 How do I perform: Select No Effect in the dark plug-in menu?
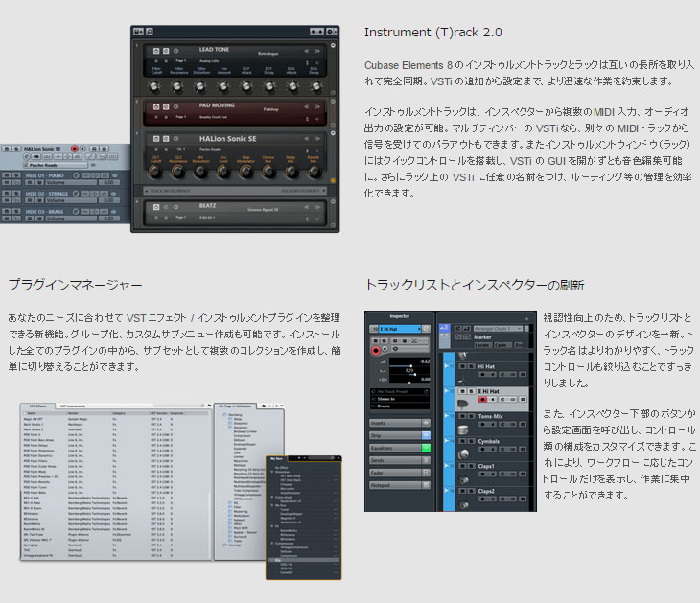281,467
